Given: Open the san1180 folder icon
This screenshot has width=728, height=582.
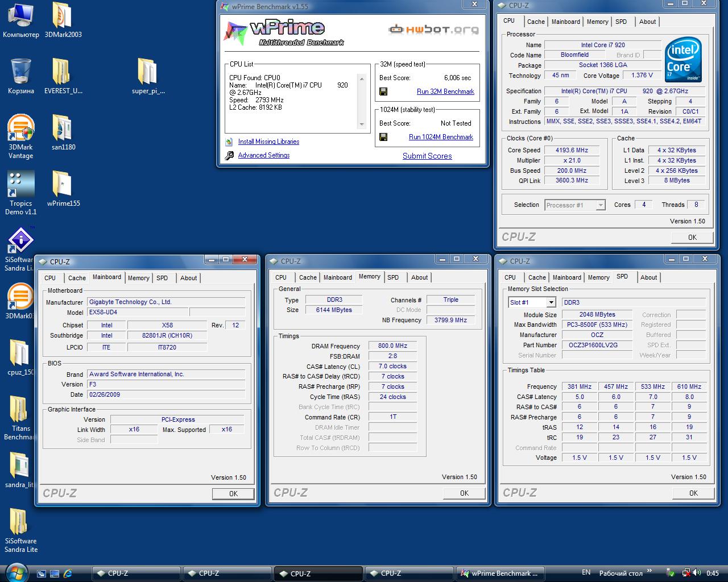Looking at the screenshot, I should pos(63,132).
